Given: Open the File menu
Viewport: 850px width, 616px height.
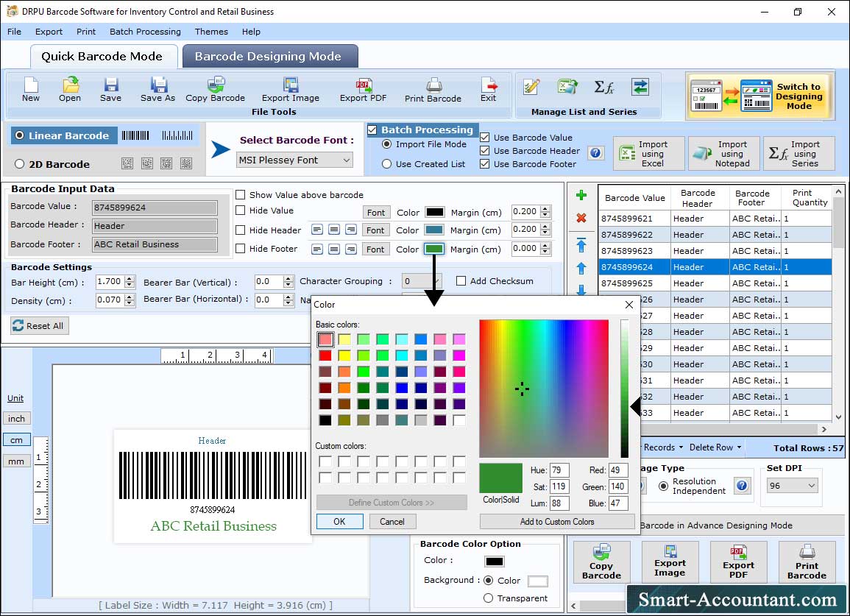Looking at the screenshot, I should tap(14, 32).
